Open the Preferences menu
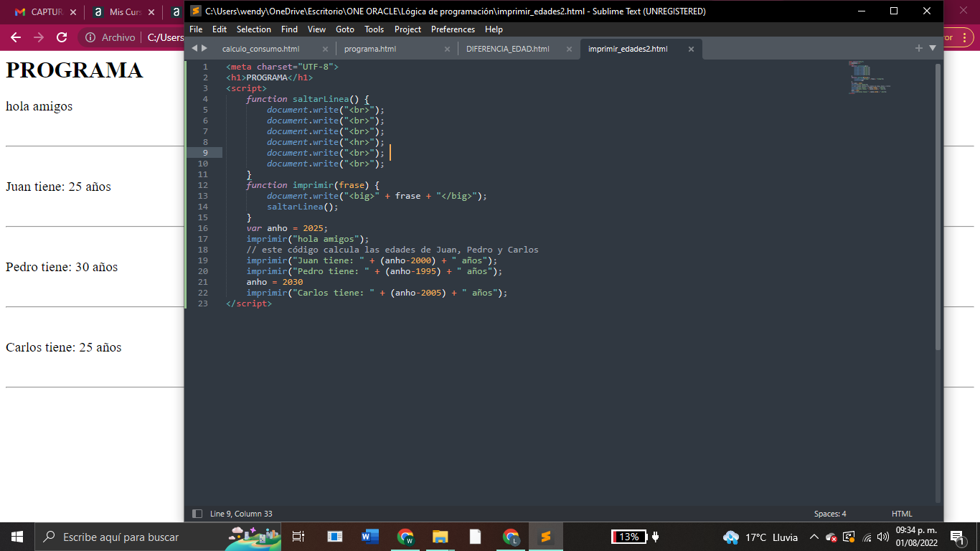The height and width of the screenshot is (551, 980). [453, 29]
